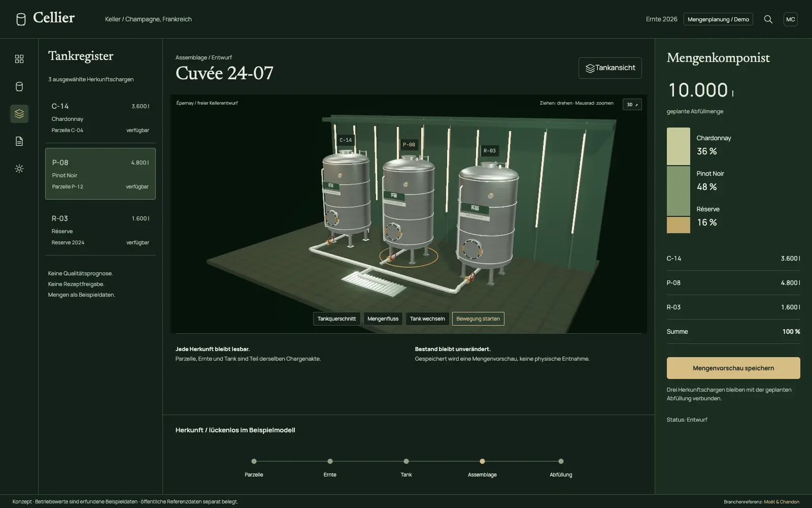The width and height of the screenshot is (812, 508).
Task: Click the Tank wechseln button
Action: pos(427,319)
